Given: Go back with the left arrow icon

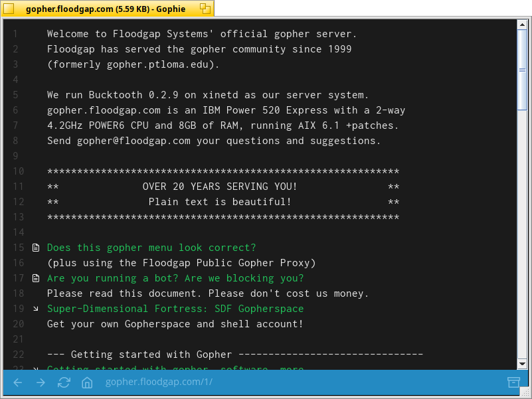Looking at the screenshot, I should (18, 382).
